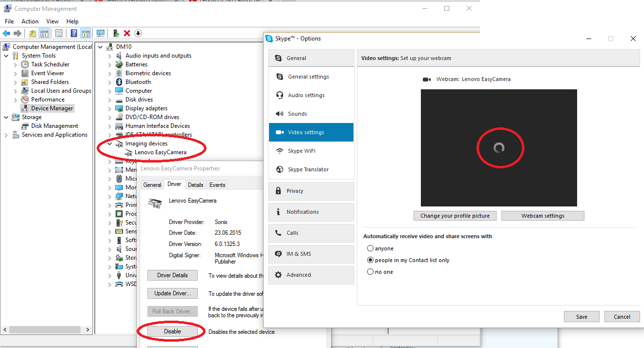Open the Advanced section in Skype Options

click(x=311, y=275)
